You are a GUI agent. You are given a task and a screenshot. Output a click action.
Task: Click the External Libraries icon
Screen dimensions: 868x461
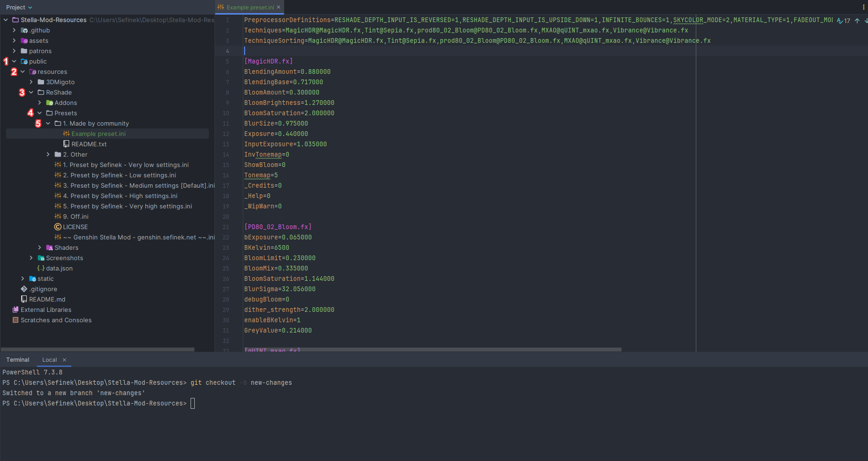pos(16,310)
